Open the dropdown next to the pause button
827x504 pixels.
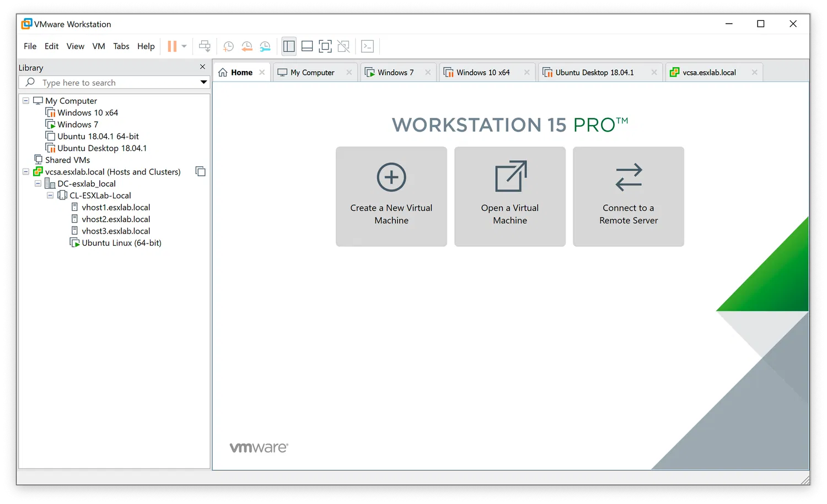tap(184, 46)
